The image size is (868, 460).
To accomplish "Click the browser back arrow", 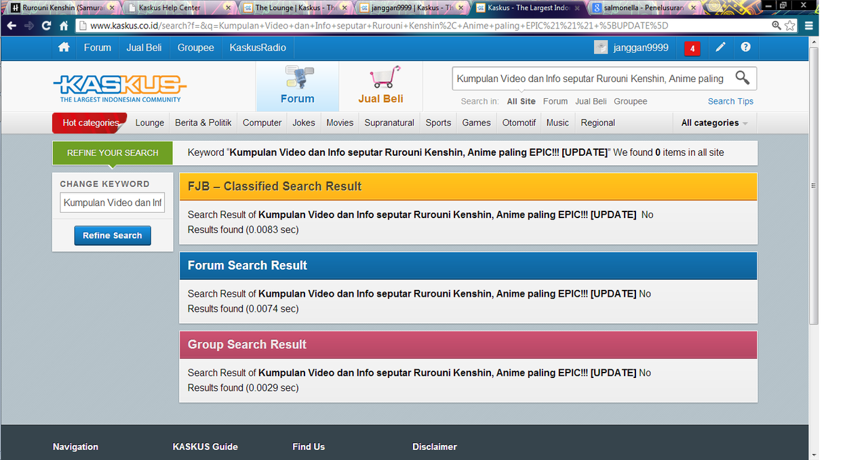I will click(12, 26).
